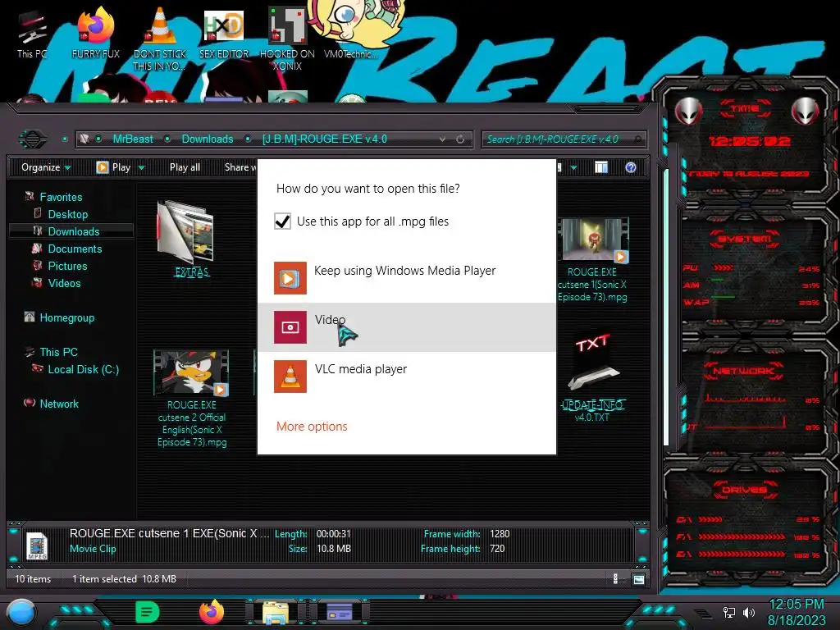This screenshot has height=630, width=840.
Task: Click MrBeast in address path
Action: coord(133,139)
